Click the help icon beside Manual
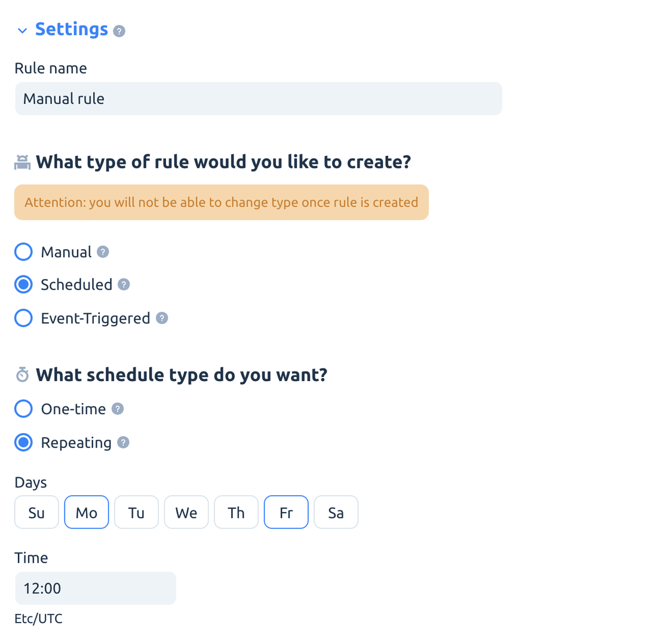 click(103, 252)
